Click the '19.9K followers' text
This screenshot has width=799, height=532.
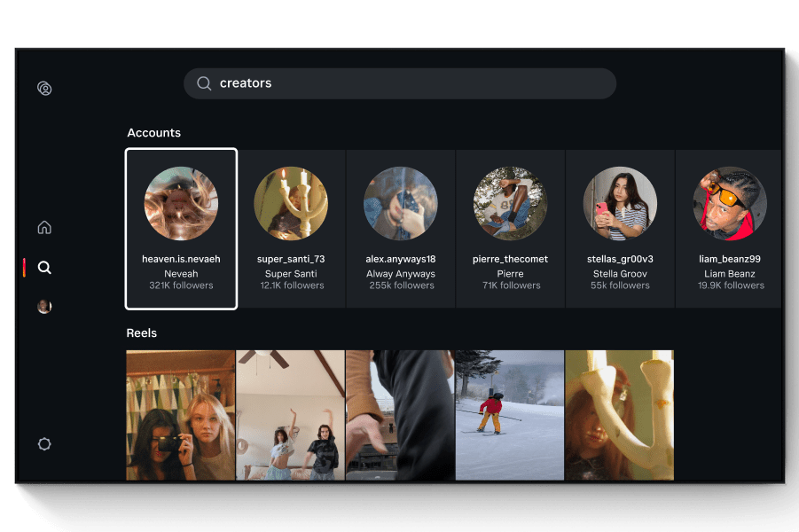point(731,286)
